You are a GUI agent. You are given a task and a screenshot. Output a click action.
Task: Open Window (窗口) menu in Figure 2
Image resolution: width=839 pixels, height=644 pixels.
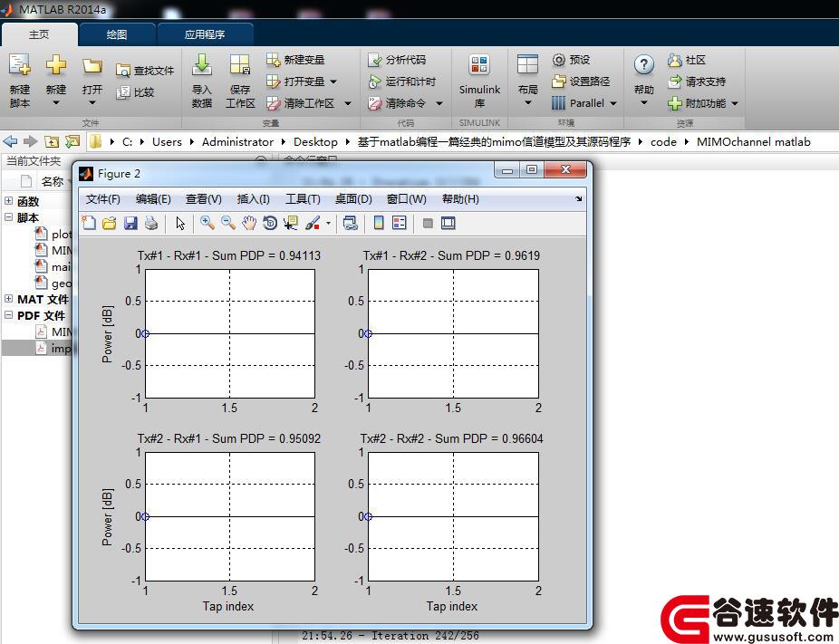(406, 199)
